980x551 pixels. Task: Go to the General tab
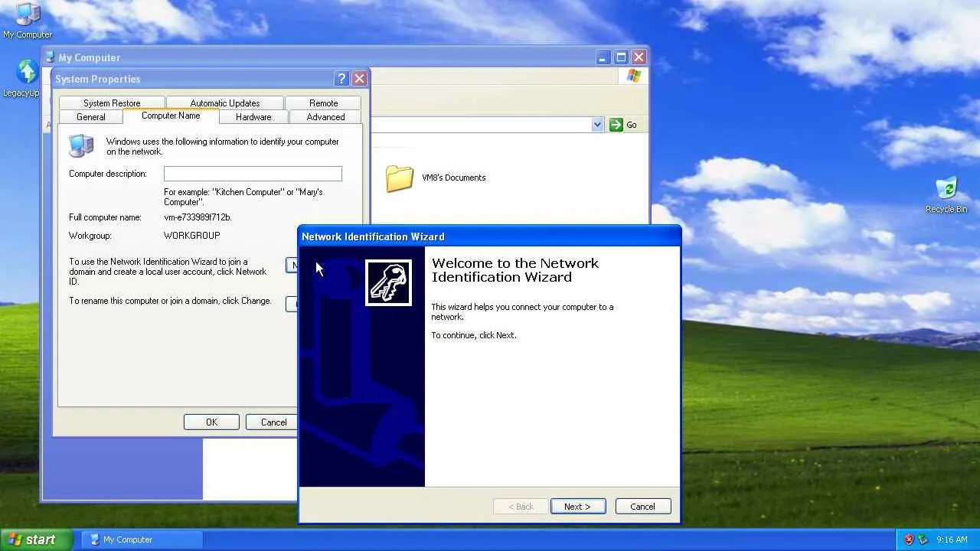pyautogui.click(x=91, y=117)
